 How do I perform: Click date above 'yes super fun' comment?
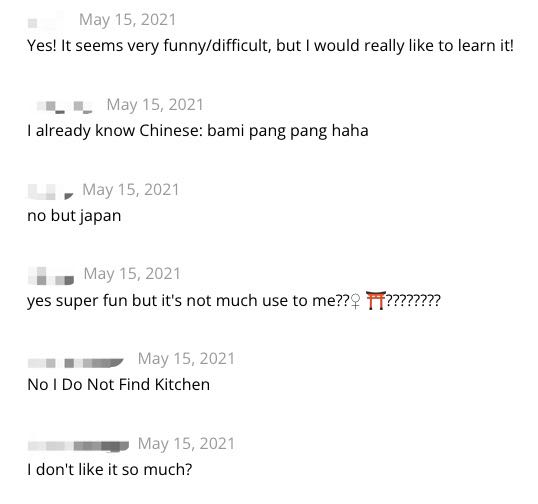click(132, 274)
